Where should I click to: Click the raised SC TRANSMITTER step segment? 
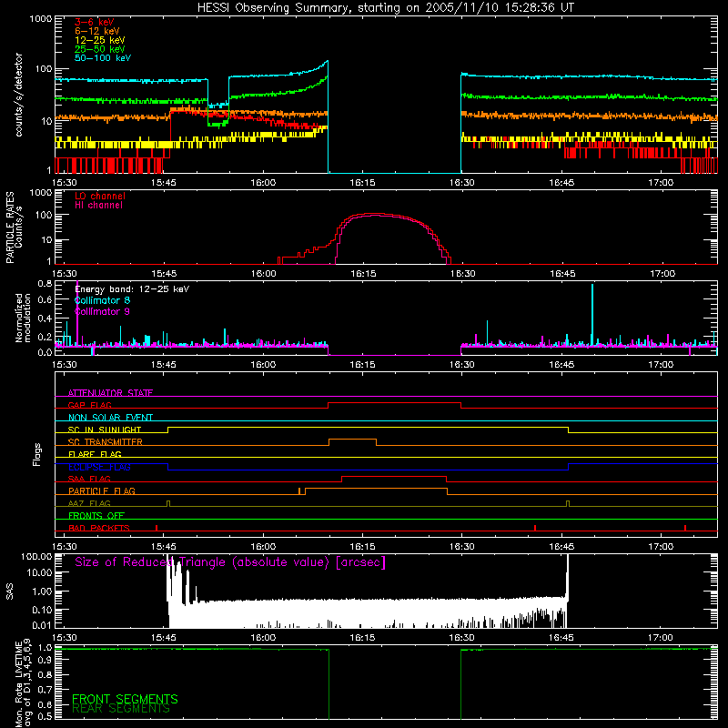coord(353,440)
